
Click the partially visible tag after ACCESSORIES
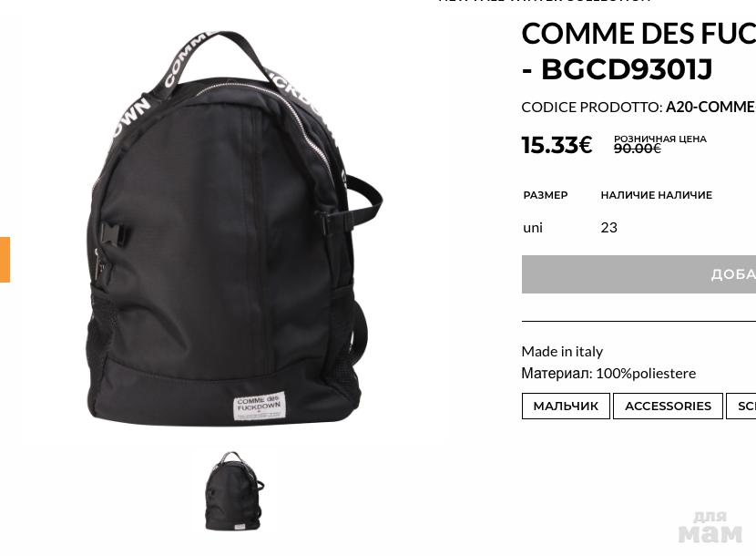point(741,406)
